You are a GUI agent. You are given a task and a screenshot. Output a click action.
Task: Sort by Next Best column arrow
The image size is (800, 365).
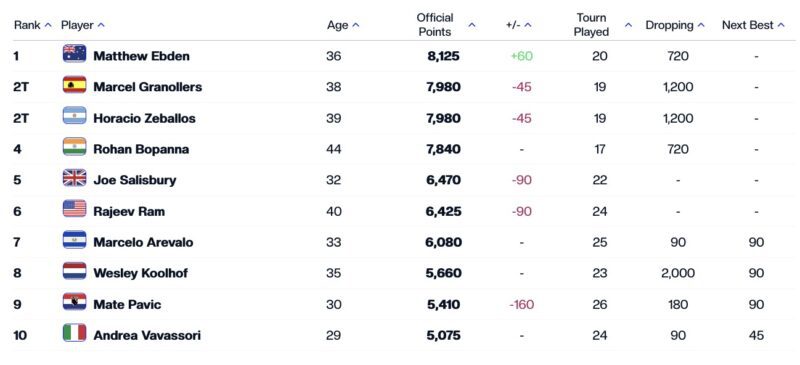click(781, 25)
